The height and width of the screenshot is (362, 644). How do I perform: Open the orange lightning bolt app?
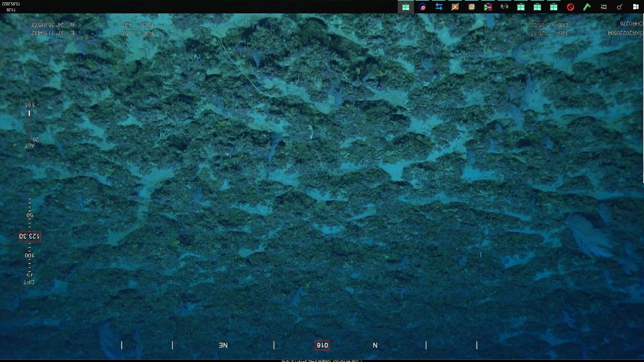[455, 7]
